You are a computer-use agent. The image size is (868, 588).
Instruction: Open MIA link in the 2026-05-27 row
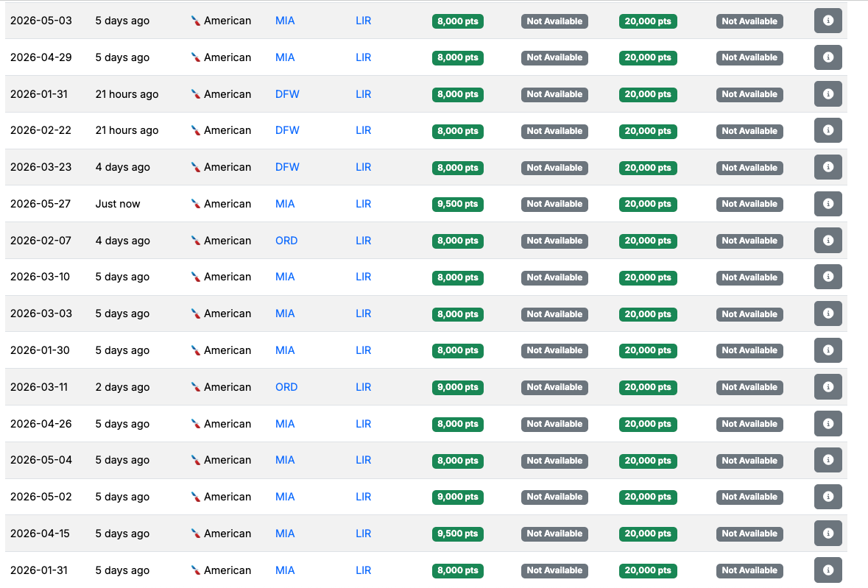(285, 204)
